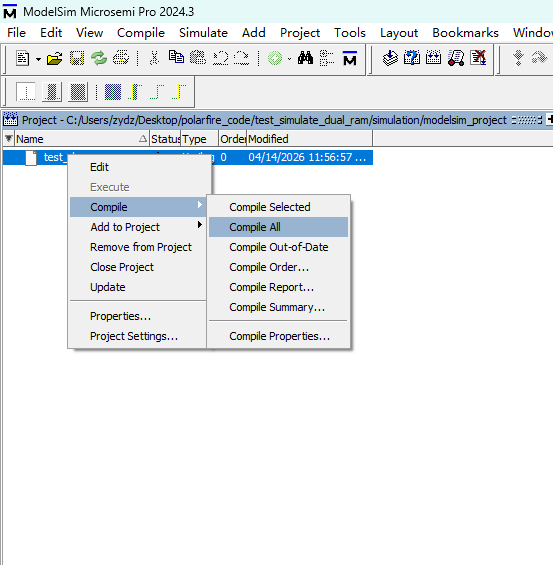Screen dimensions: 553x565
Task: Open the New file dropdown arrow
Action: click(38, 59)
